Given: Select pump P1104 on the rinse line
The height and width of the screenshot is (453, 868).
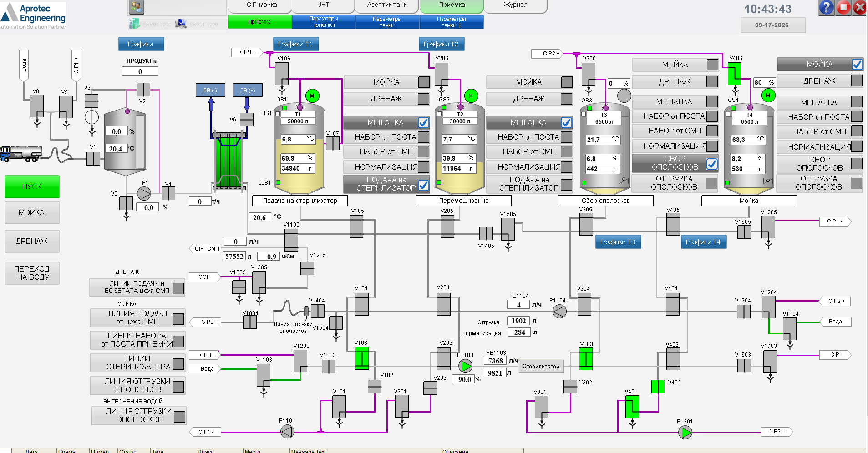Looking at the screenshot, I should coord(559,311).
